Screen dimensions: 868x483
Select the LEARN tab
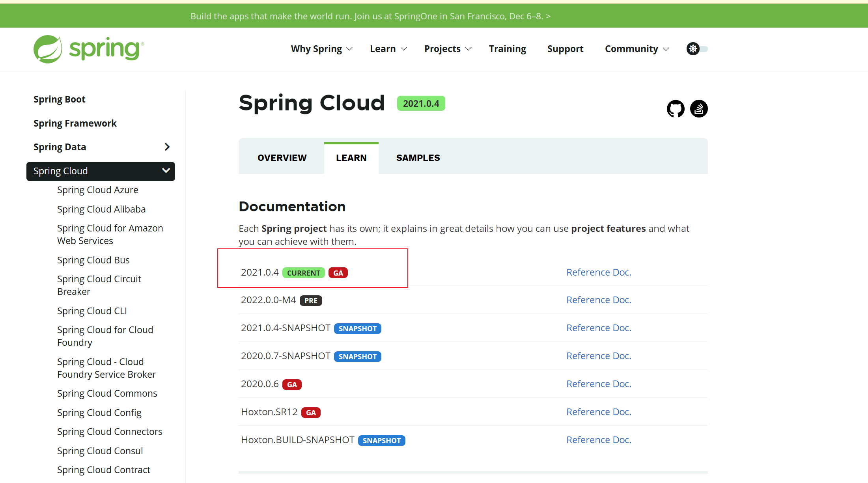351,158
